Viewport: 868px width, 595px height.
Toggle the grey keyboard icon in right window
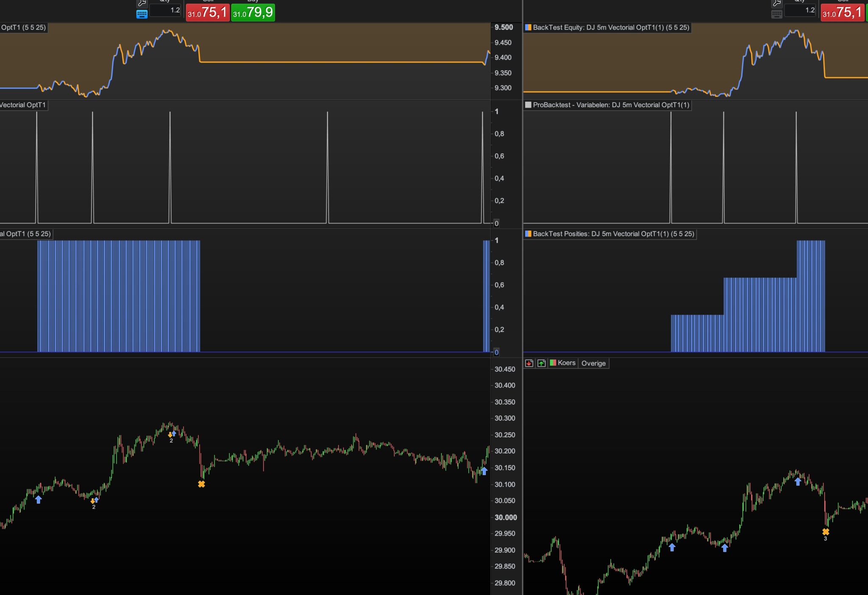click(x=777, y=14)
